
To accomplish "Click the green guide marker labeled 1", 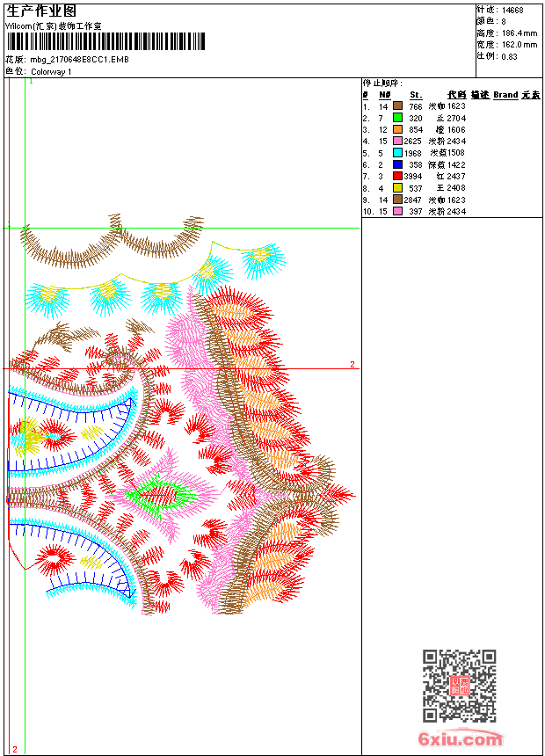I will coord(32,82).
